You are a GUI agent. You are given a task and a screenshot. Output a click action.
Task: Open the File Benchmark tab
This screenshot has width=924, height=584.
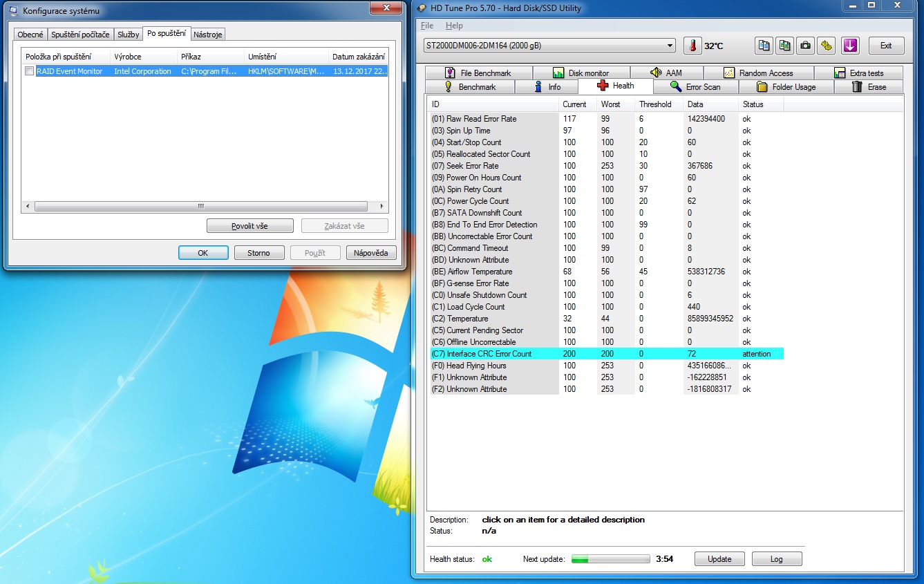pos(478,73)
